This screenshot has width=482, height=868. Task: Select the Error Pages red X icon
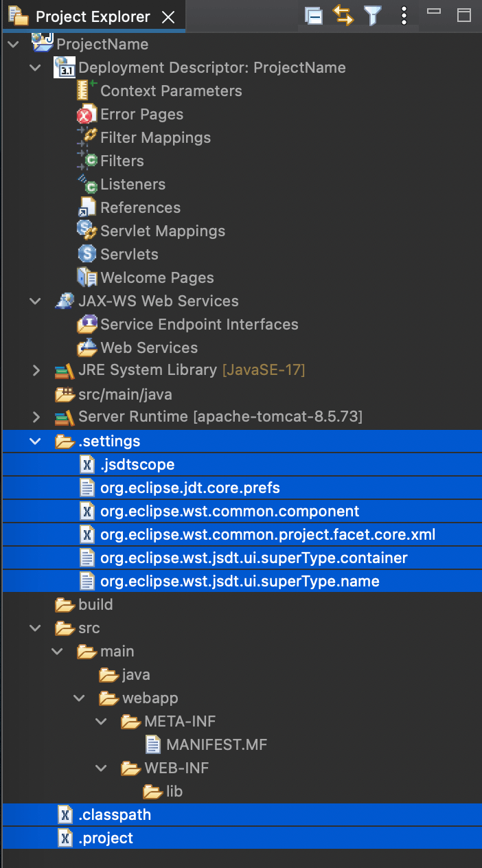point(87,115)
